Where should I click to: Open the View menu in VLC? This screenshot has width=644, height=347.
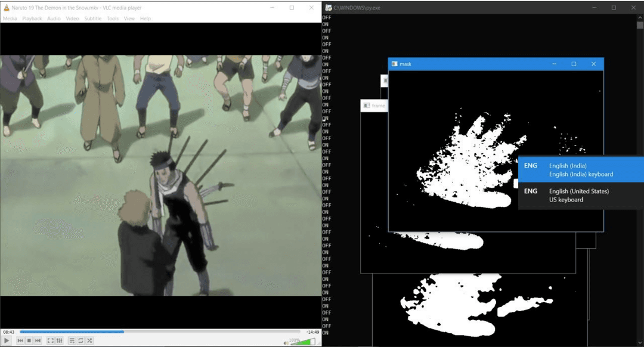pyautogui.click(x=129, y=18)
